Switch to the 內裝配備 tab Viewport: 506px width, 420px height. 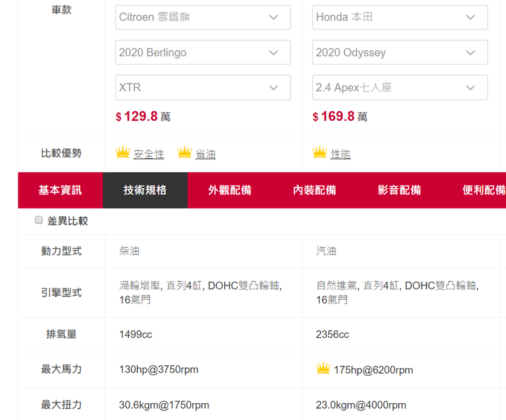pyautogui.click(x=315, y=190)
